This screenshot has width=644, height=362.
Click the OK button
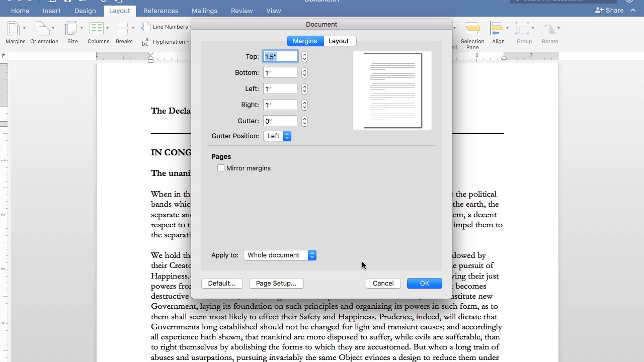(x=425, y=283)
